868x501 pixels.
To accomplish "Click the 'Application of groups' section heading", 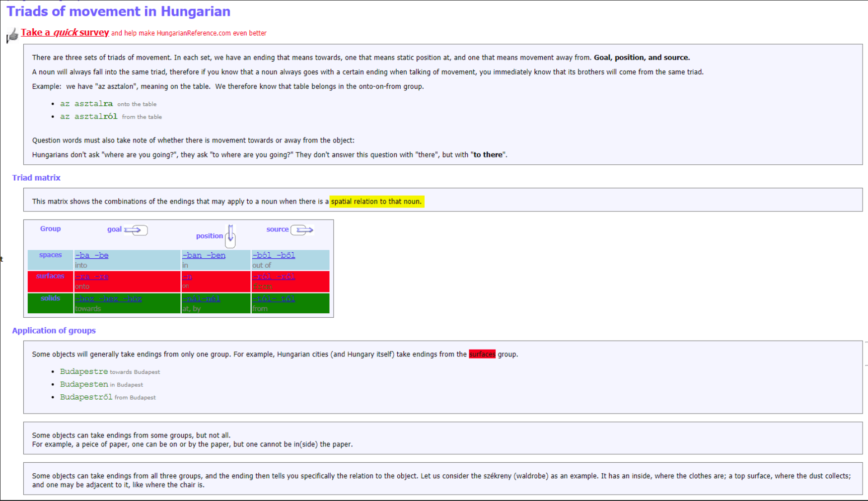I will tap(54, 331).
